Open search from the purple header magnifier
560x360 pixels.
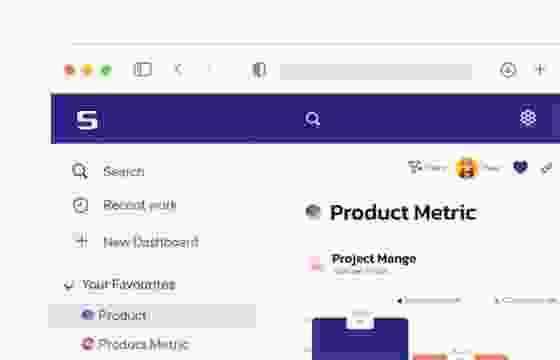point(312,119)
